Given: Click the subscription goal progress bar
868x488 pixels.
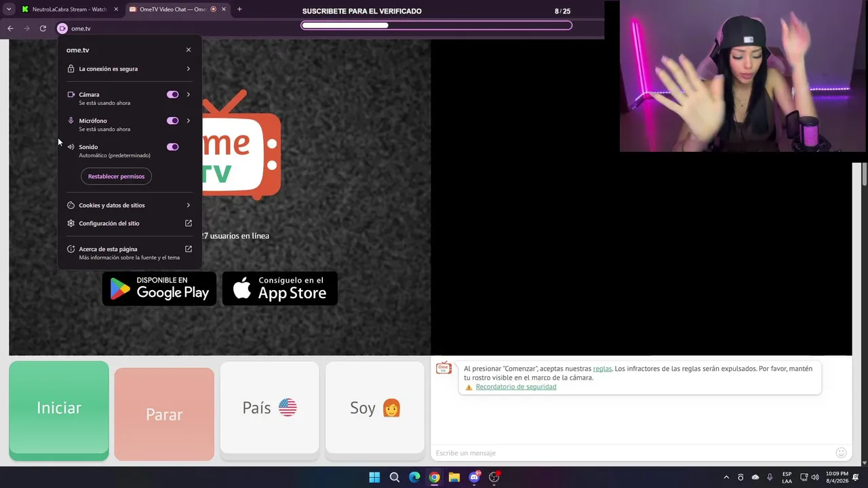Looking at the screenshot, I should pos(437,26).
